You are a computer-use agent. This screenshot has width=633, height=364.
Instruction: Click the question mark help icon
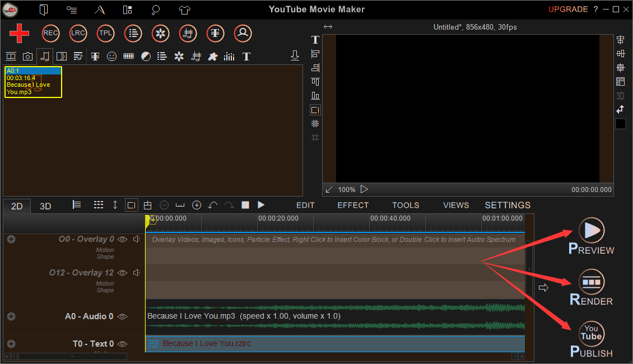(x=596, y=10)
